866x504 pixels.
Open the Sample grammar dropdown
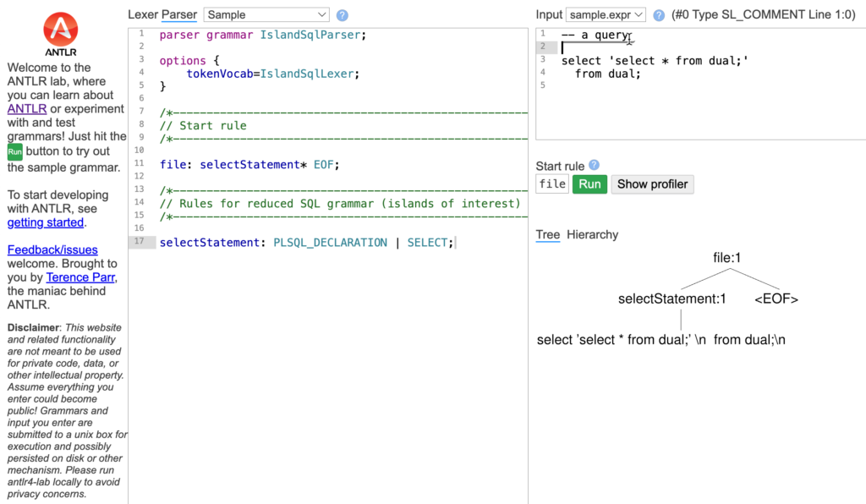pos(266,14)
